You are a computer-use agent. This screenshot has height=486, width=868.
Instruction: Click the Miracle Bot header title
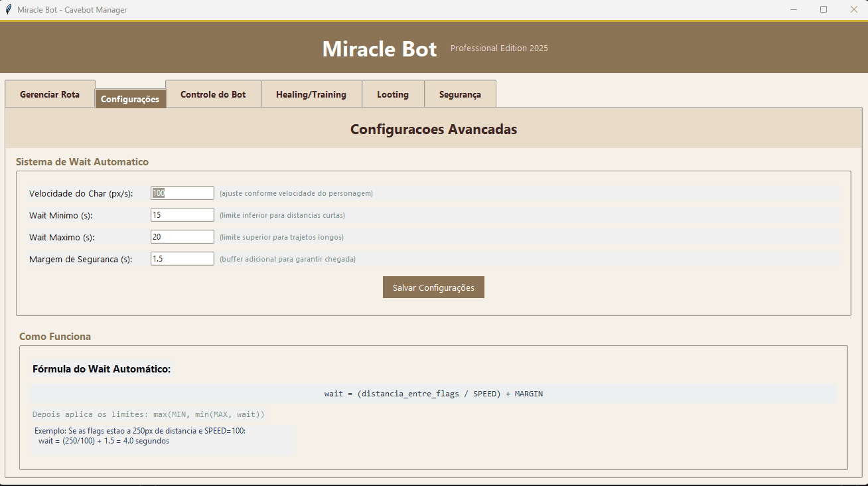[380, 48]
